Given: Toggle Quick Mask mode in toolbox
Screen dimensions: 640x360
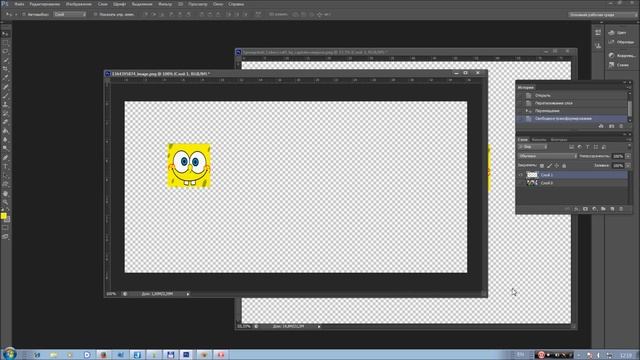Looking at the screenshot, I should [5, 228].
